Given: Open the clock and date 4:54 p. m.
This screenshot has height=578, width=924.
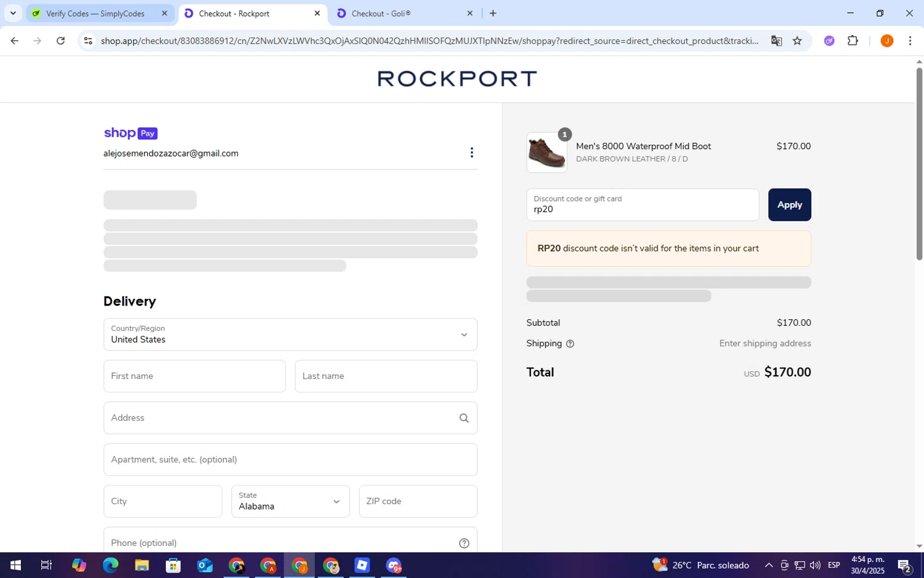Looking at the screenshot, I should coord(867,565).
